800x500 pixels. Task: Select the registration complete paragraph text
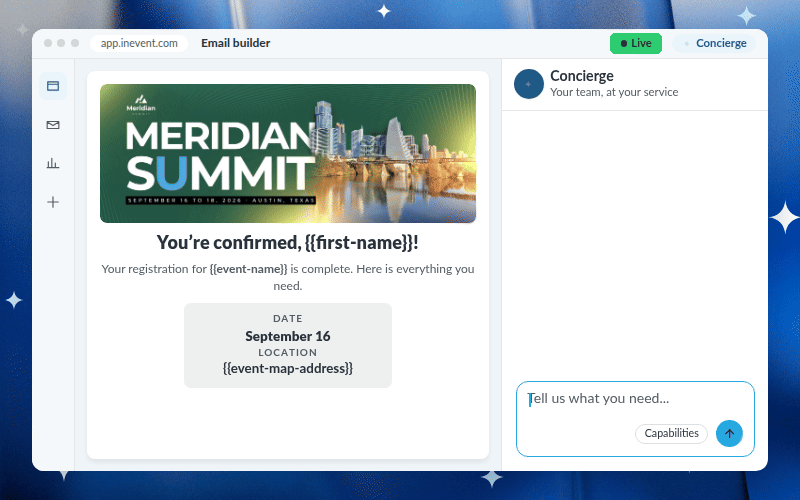[288, 277]
